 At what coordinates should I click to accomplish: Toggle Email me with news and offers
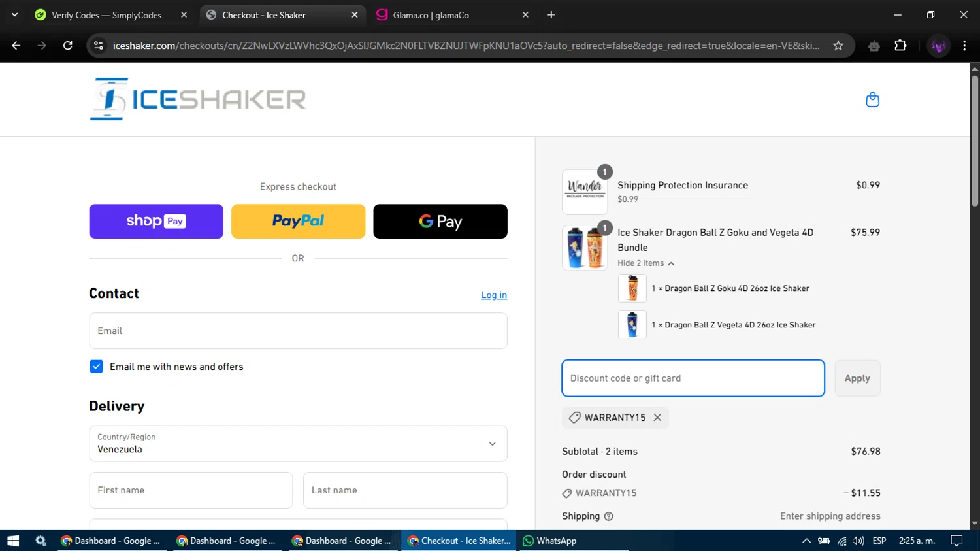pyautogui.click(x=96, y=367)
